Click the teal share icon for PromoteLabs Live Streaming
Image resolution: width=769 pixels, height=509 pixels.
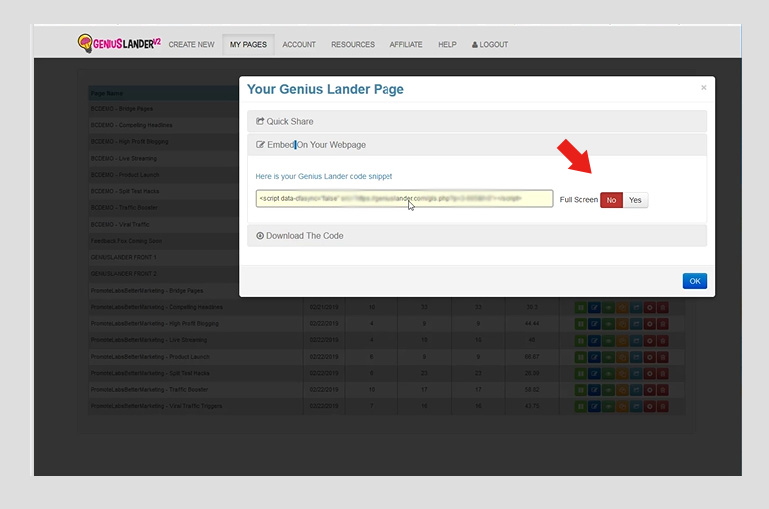[x=636, y=341]
